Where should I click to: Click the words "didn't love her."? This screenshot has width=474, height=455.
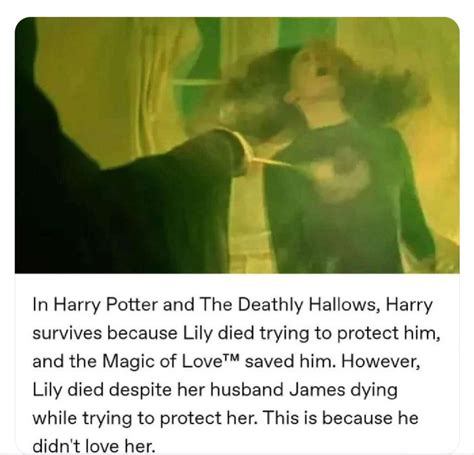click(x=94, y=446)
